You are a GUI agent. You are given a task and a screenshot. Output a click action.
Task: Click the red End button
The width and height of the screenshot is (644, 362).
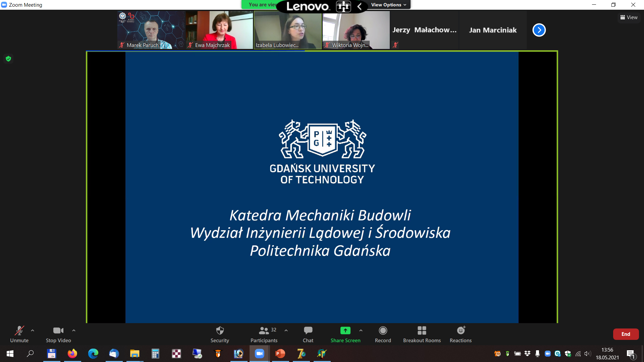(x=626, y=334)
